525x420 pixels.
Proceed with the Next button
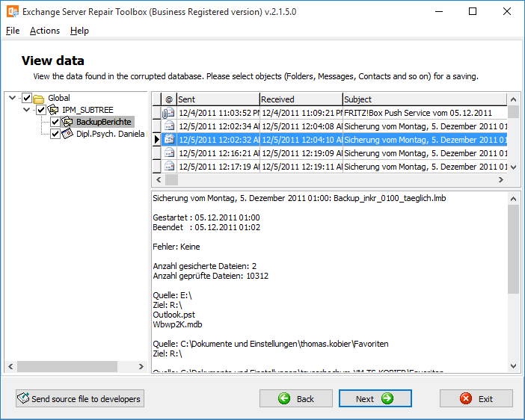point(375,398)
